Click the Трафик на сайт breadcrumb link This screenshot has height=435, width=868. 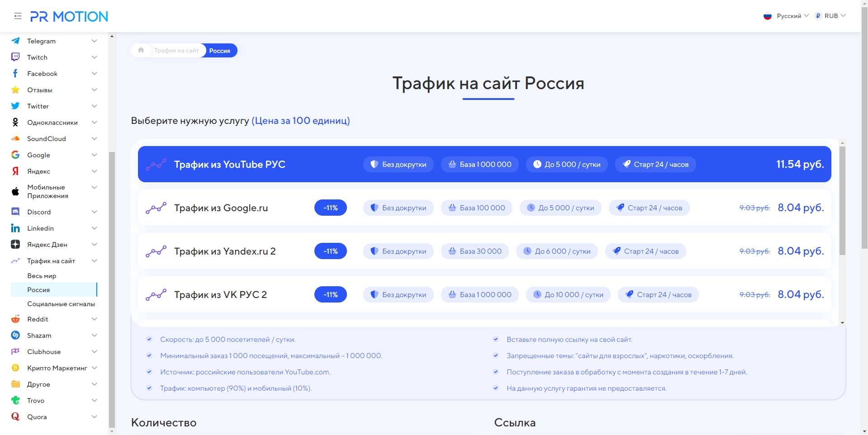[176, 50]
